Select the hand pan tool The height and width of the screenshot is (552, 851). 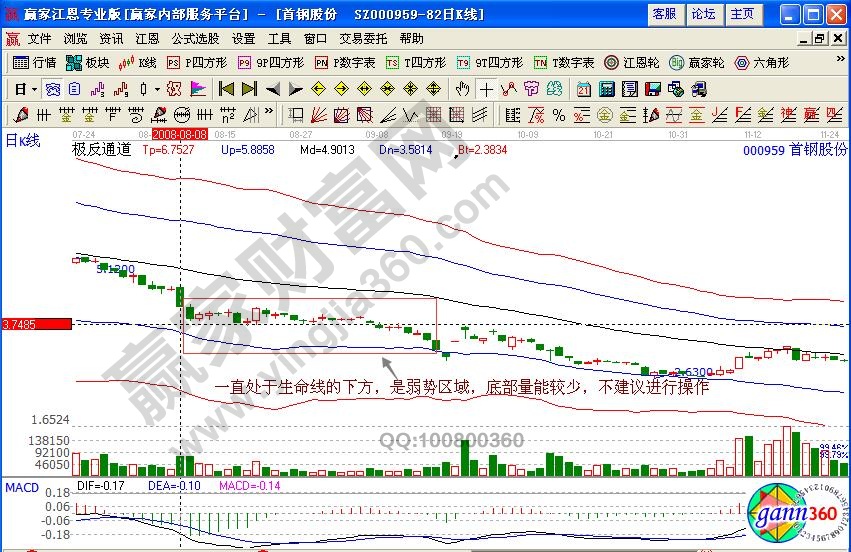point(462,88)
